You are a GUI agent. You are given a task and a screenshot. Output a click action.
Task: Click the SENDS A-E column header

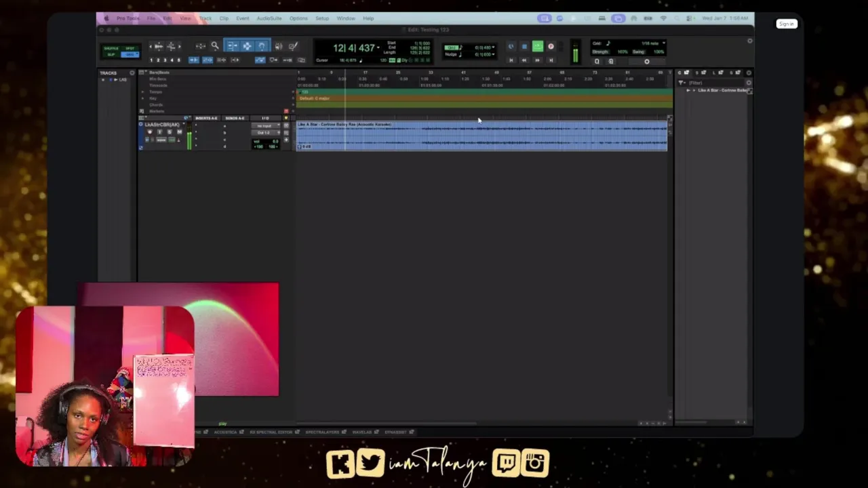coord(235,118)
